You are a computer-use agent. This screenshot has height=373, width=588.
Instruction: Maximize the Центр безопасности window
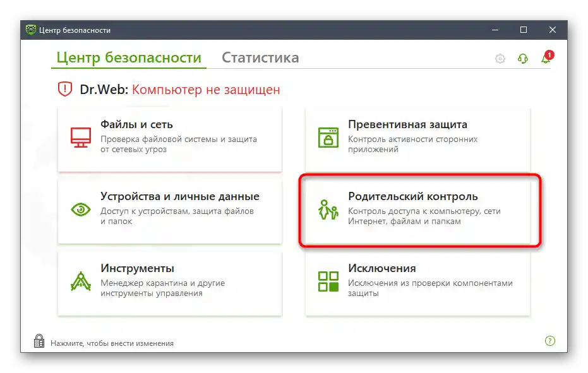tap(524, 30)
